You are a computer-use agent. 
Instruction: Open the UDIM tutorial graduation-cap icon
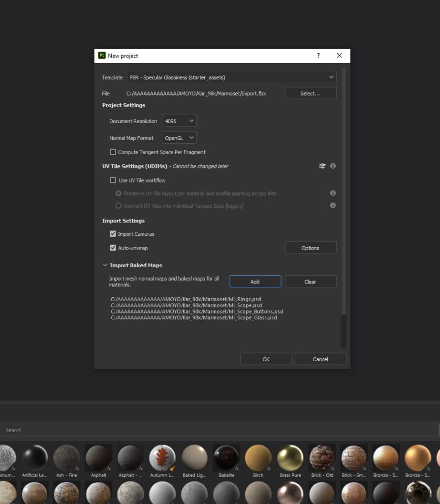(322, 166)
